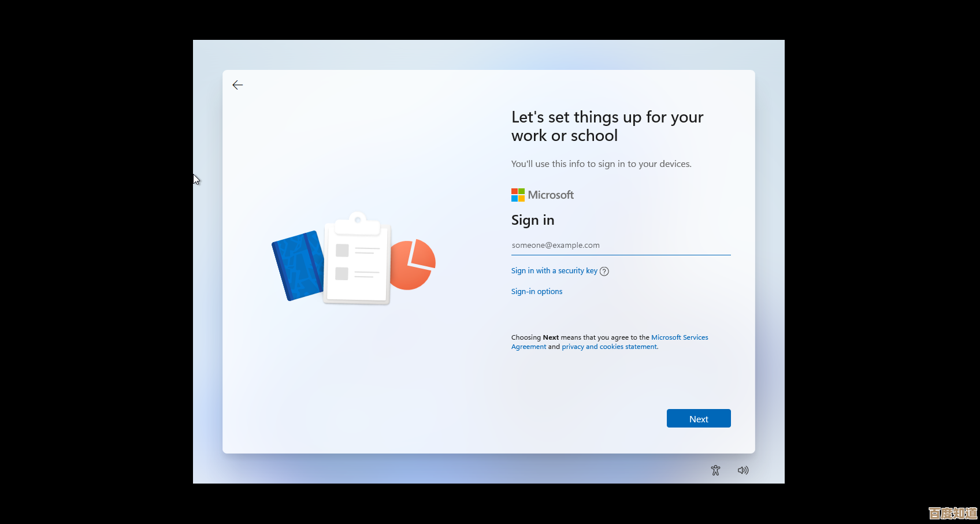The height and width of the screenshot is (524, 980).
Task: Choose Sign in with a security key
Action: [x=554, y=271]
